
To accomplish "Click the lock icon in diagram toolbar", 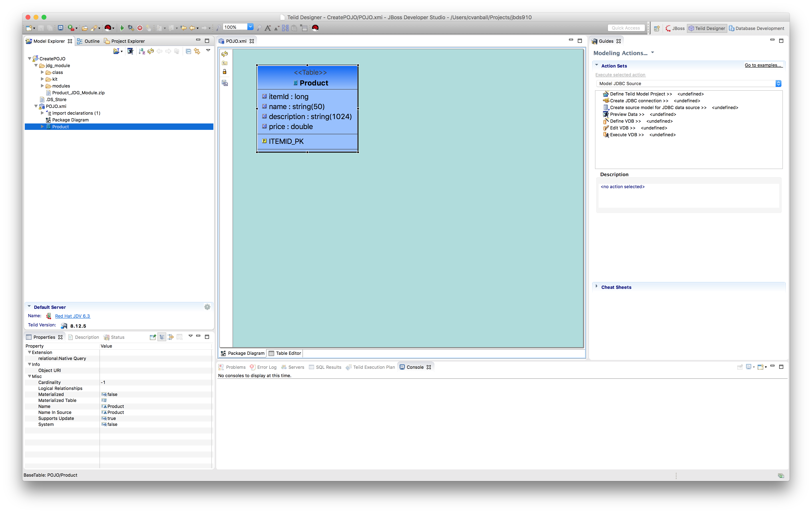I will [225, 72].
